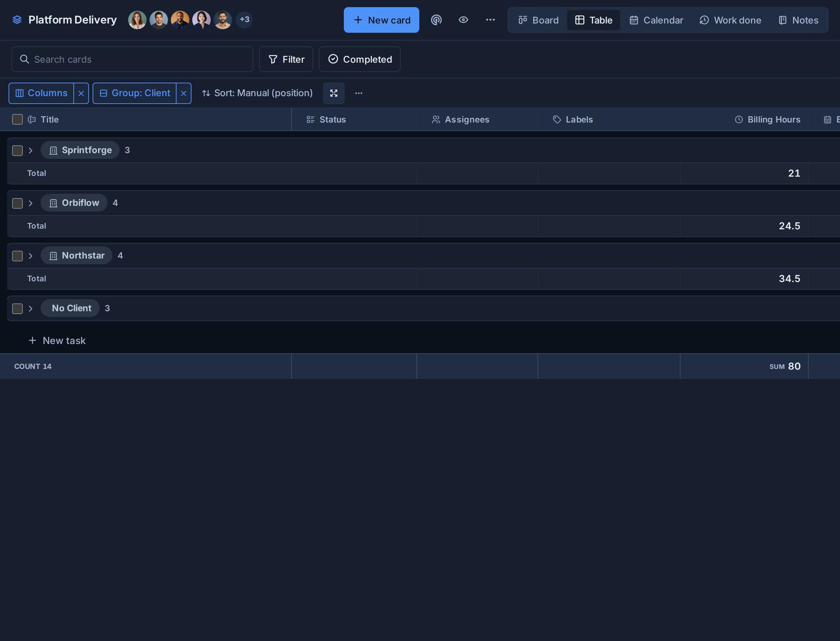The height and width of the screenshot is (641, 840).
Task: Click the New card button
Action: [381, 20]
